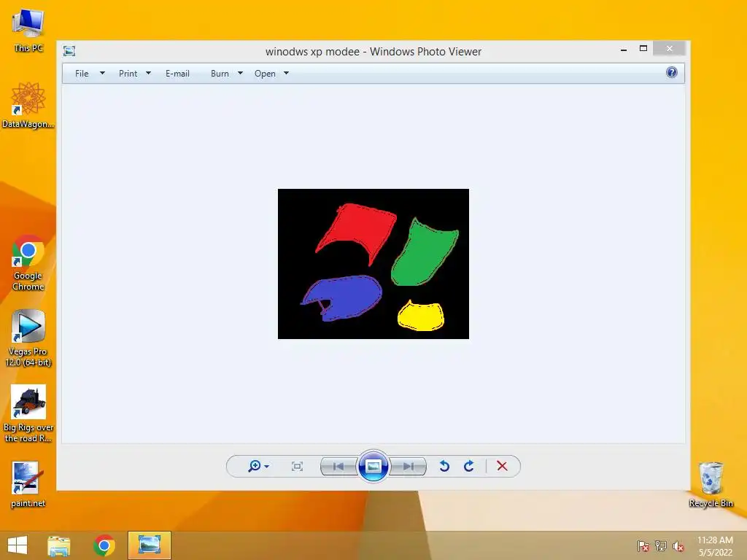The height and width of the screenshot is (560, 747).
Task: Open the File menu
Action: coord(82,74)
